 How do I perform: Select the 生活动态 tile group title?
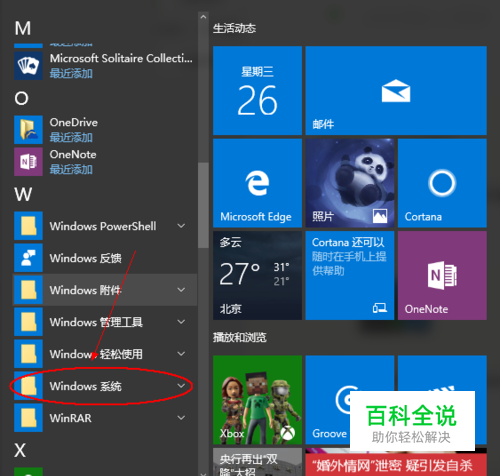point(234,29)
